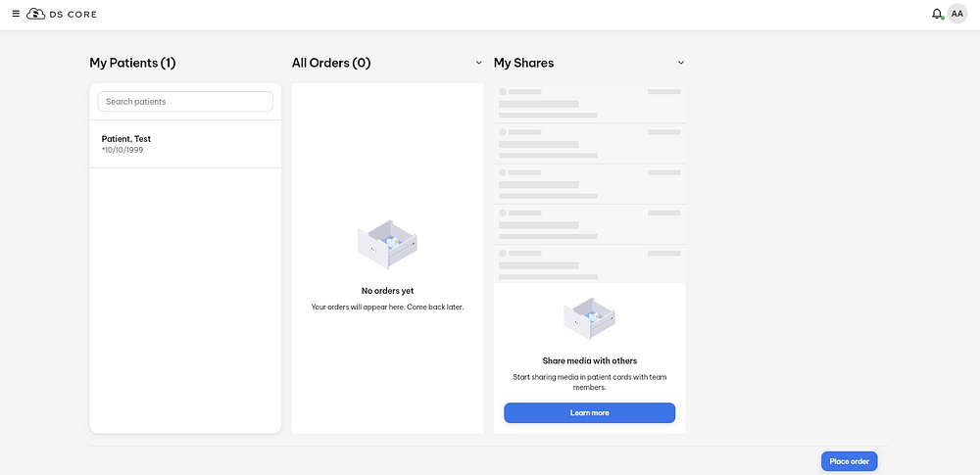Click the Share media with others title

[x=589, y=360]
